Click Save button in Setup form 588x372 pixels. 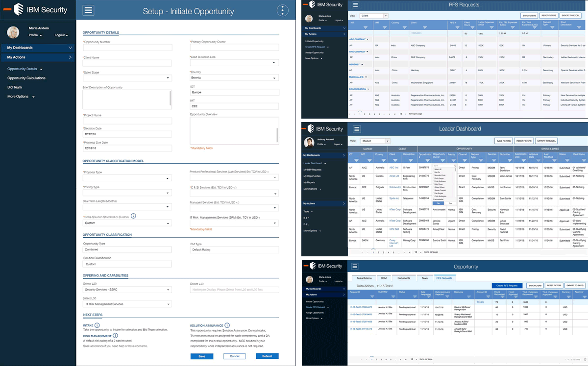point(202,356)
